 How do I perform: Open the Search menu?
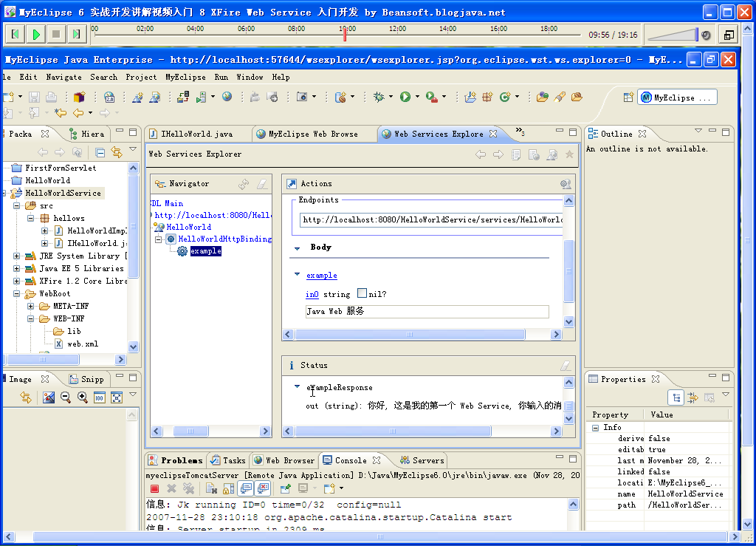pyautogui.click(x=103, y=77)
